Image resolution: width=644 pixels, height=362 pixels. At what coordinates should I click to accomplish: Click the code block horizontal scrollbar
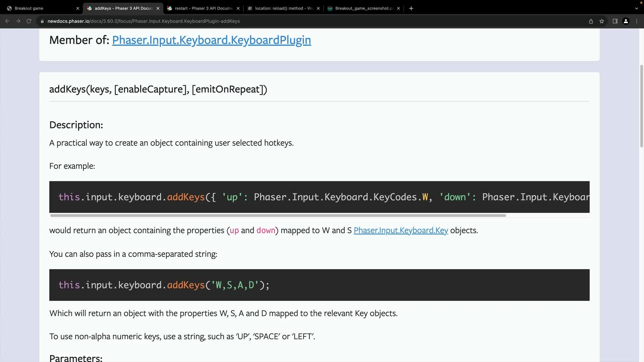pos(278,216)
